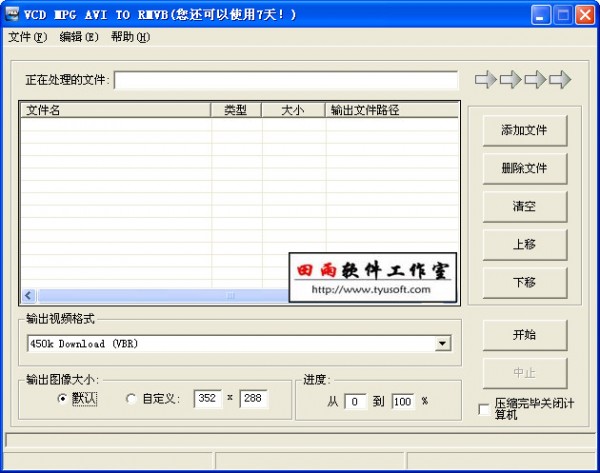The height and width of the screenshot is (473, 600).
Task: Click the 下移 button
Action: pos(525,283)
